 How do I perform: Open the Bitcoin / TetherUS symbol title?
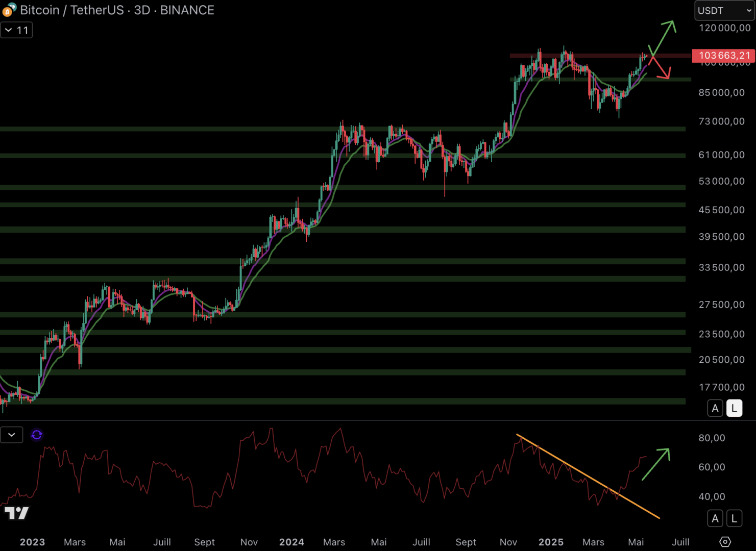pos(117,10)
